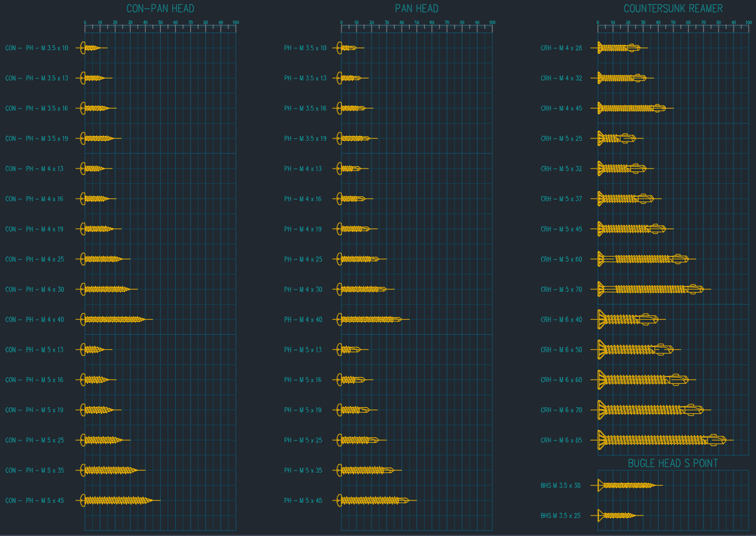
Task: Select the CRH M 4 x 28 screw drawing
Action: tap(619, 48)
